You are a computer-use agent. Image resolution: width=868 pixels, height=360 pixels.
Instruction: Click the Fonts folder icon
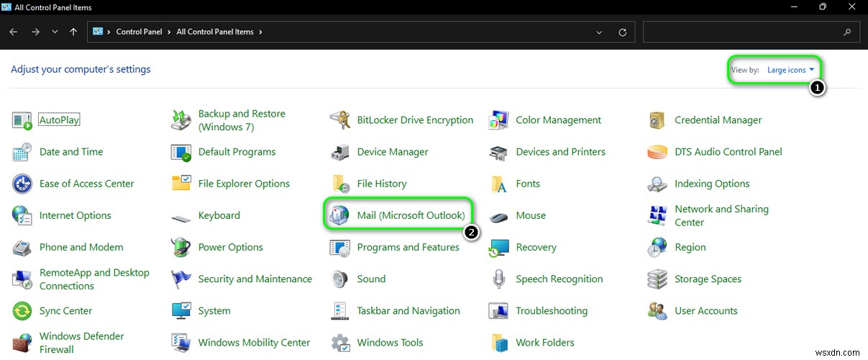pyautogui.click(x=499, y=184)
